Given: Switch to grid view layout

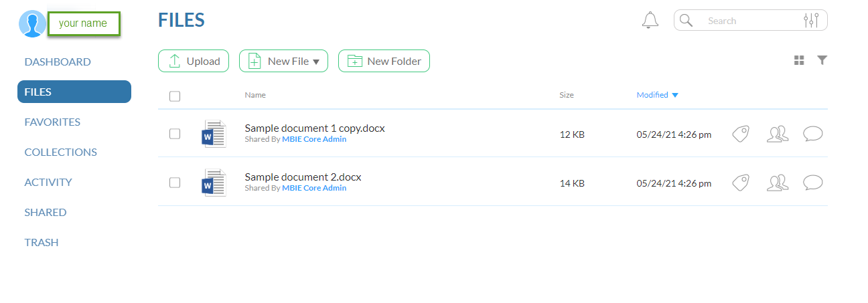Looking at the screenshot, I should point(799,61).
